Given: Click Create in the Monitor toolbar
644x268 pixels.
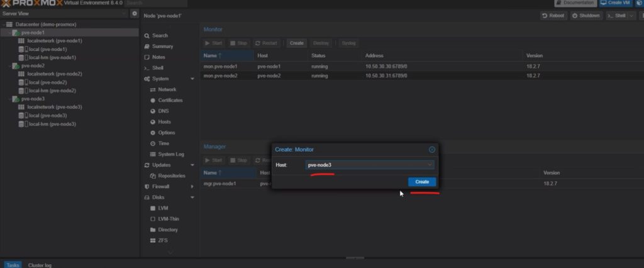Looking at the screenshot, I should 297,43.
